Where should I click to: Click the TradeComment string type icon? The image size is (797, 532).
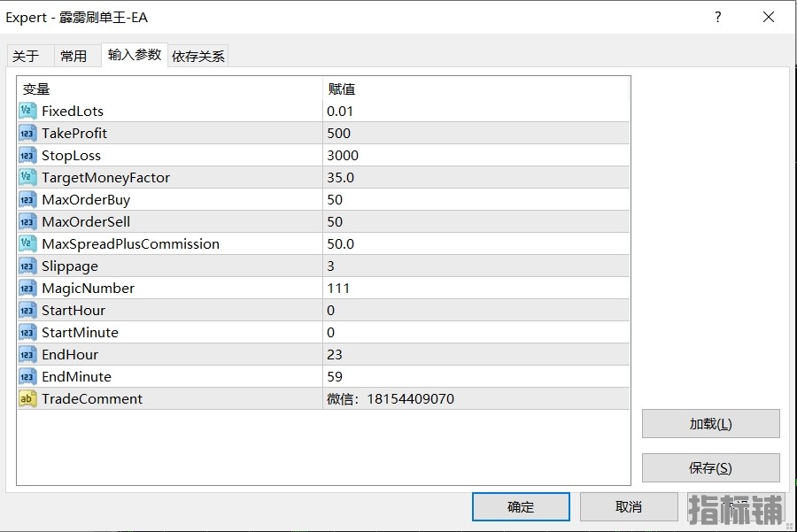(x=27, y=399)
